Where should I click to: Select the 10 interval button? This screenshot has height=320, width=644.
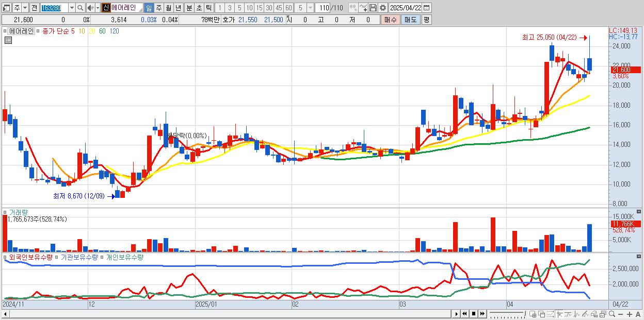249,8
